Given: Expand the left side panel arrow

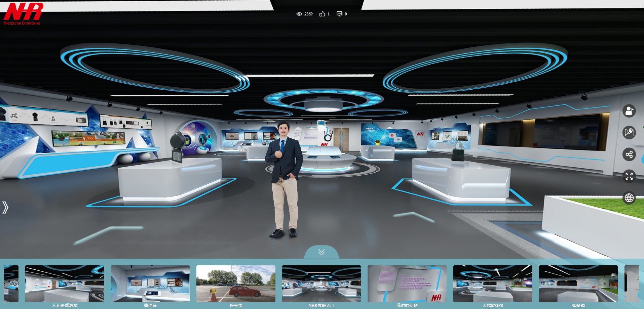Looking at the screenshot, I should tap(5, 207).
